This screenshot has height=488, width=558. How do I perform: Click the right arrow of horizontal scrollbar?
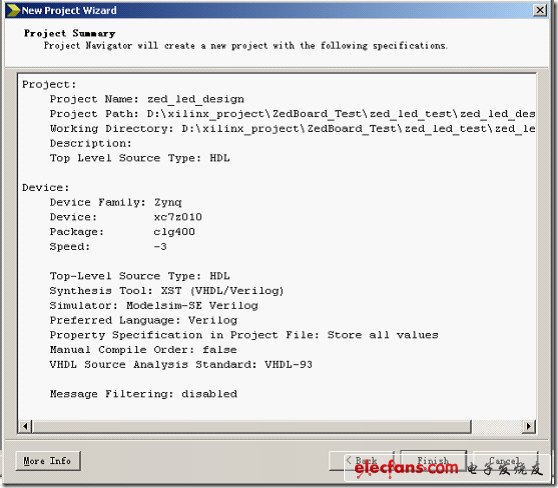(x=528, y=426)
